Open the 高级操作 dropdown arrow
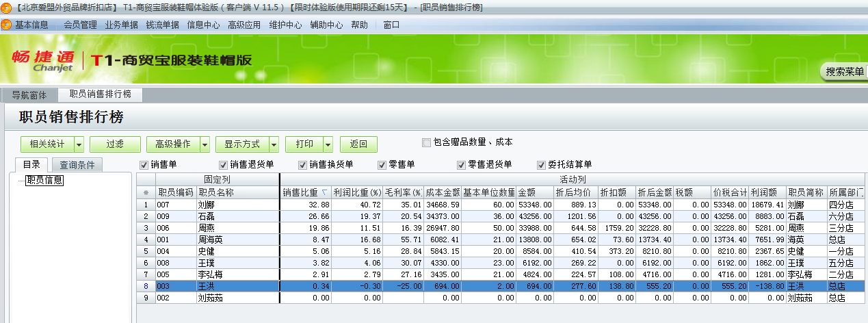This screenshot has height=323, width=868. pos(205,144)
